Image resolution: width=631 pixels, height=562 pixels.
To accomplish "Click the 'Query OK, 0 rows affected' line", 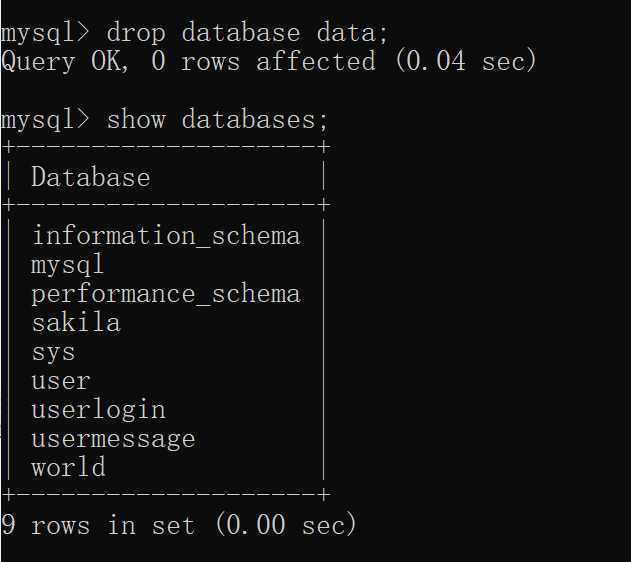I will pyautogui.click(x=268, y=62).
